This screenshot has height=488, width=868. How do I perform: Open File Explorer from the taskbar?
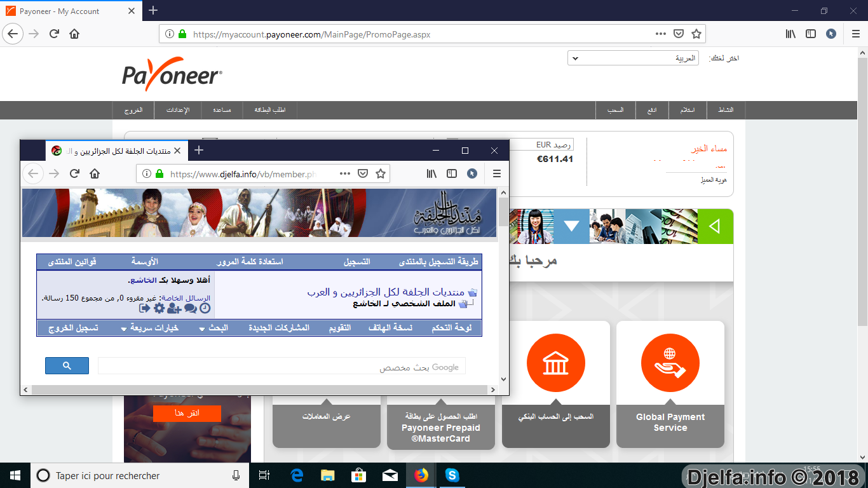pyautogui.click(x=327, y=475)
